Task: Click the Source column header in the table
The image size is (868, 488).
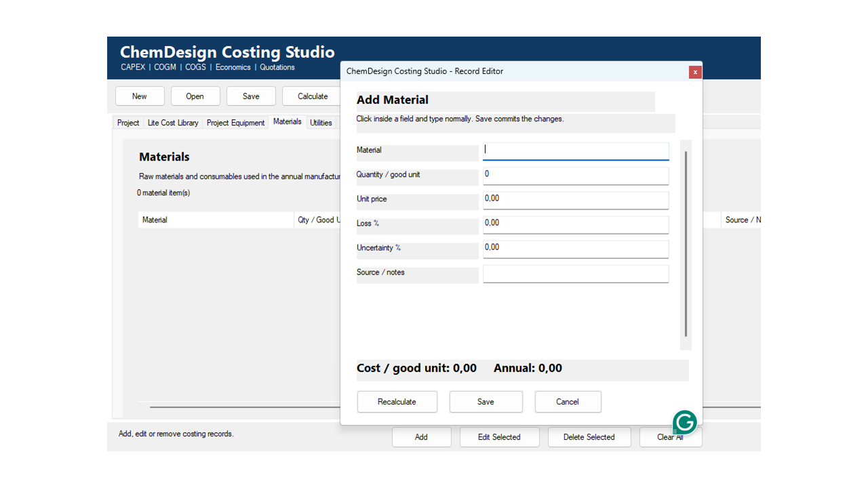Action: (x=741, y=220)
